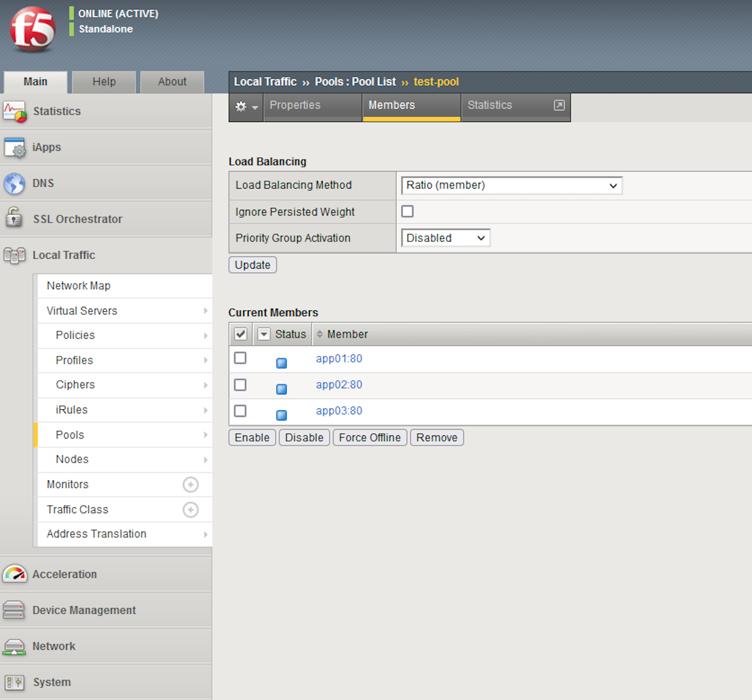Expand Virtual Servers submenu arrow
752x700 pixels.
(x=205, y=311)
